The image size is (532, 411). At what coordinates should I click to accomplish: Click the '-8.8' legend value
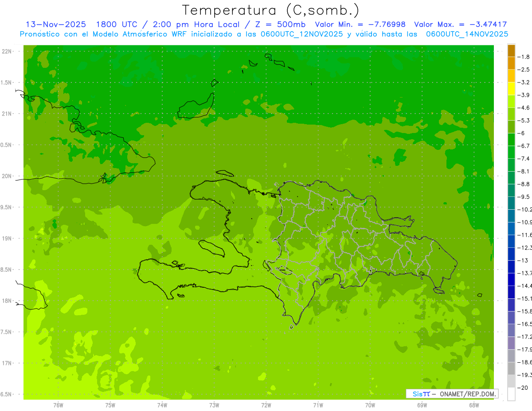[x=524, y=184]
